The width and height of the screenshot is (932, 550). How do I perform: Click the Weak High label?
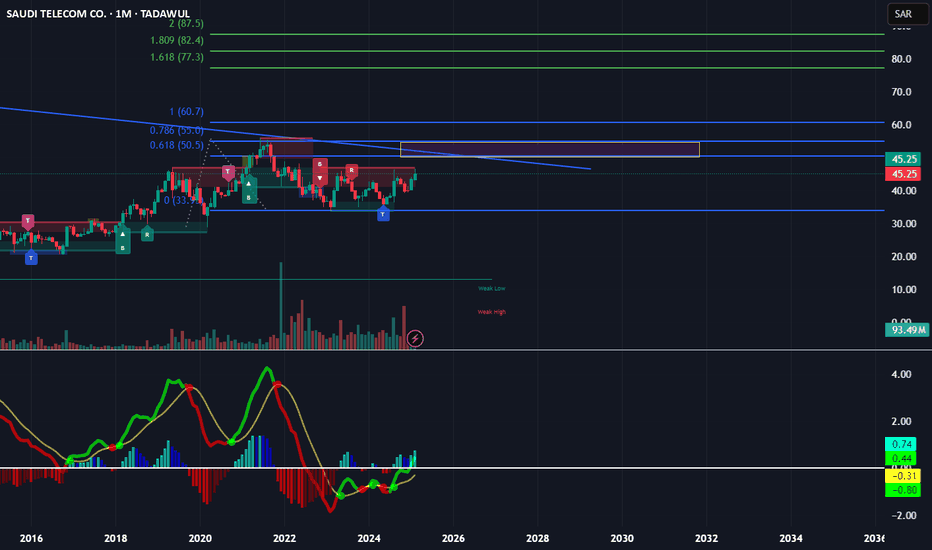coord(492,312)
